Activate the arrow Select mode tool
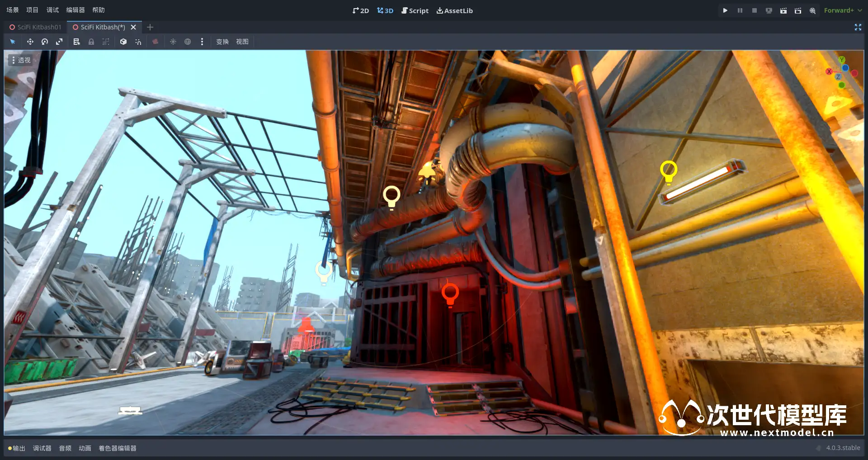 13,42
